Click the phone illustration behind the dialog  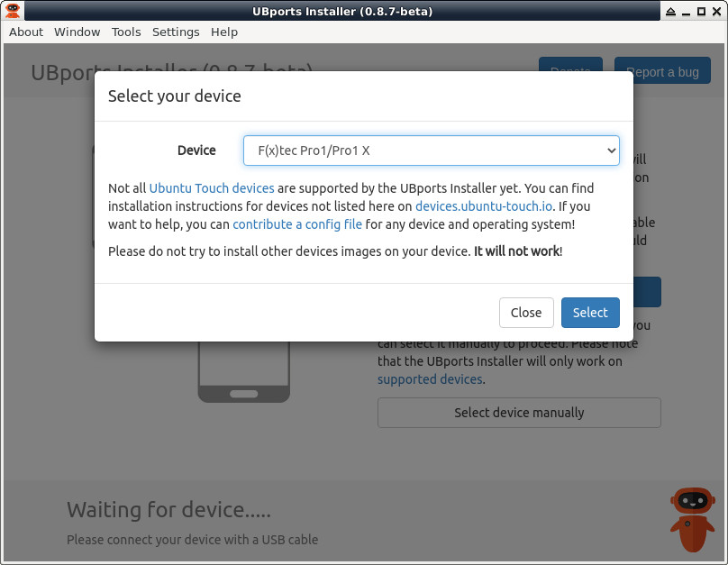click(x=244, y=372)
